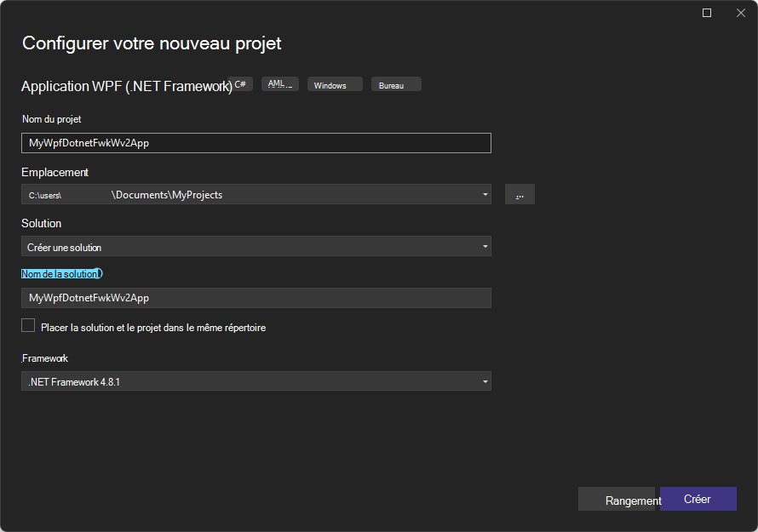Expand the Créer une solution dropdown
The width and height of the screenshot is (758, 532).
[256, 246]
